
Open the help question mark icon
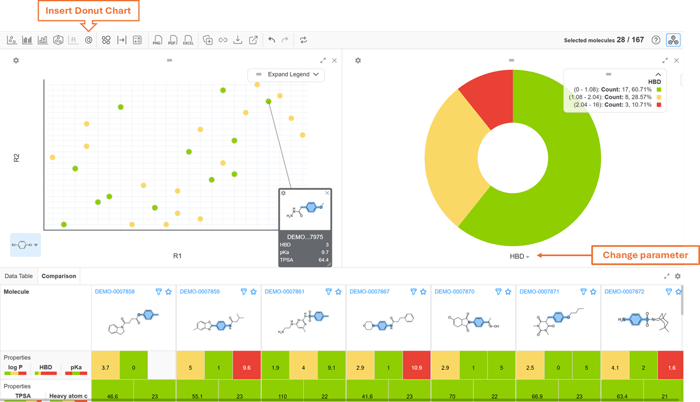tap(656, 41)
